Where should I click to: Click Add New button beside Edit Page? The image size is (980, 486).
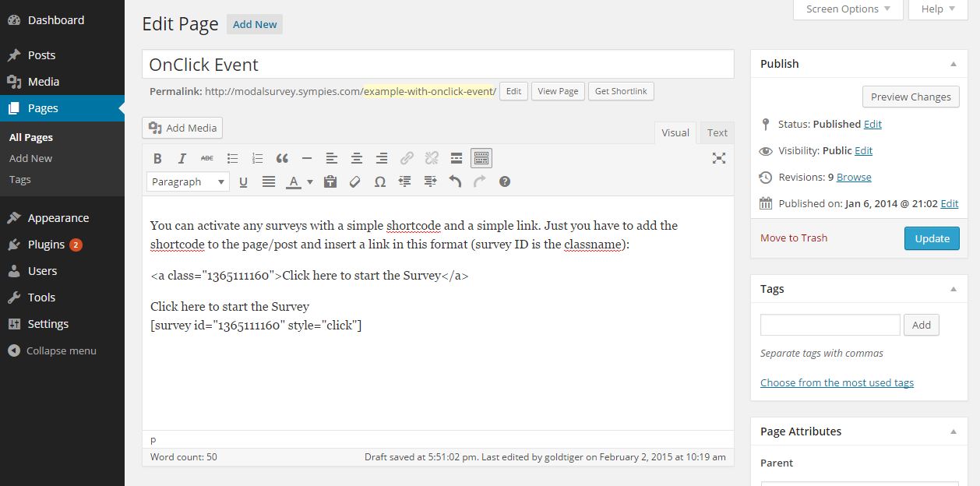click(x=255, y=24)
